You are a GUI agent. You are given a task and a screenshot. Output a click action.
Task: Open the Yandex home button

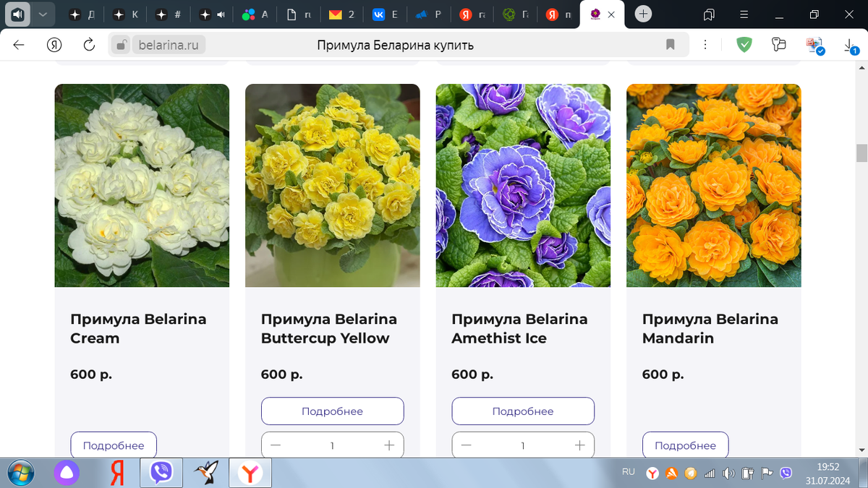click(54, 45)
